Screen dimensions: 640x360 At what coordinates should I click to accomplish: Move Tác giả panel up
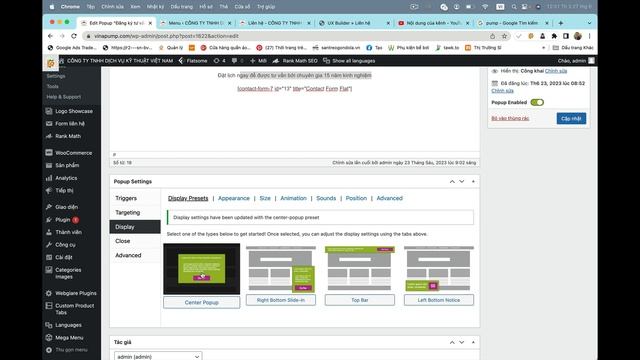tap(452, 342)
